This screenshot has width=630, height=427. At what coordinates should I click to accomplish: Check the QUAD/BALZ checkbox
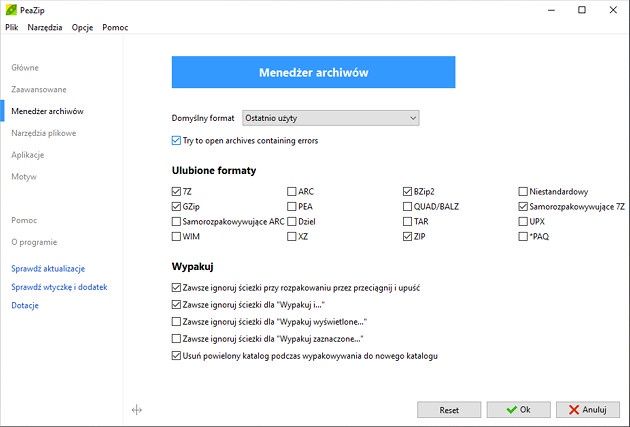(407, 206)
